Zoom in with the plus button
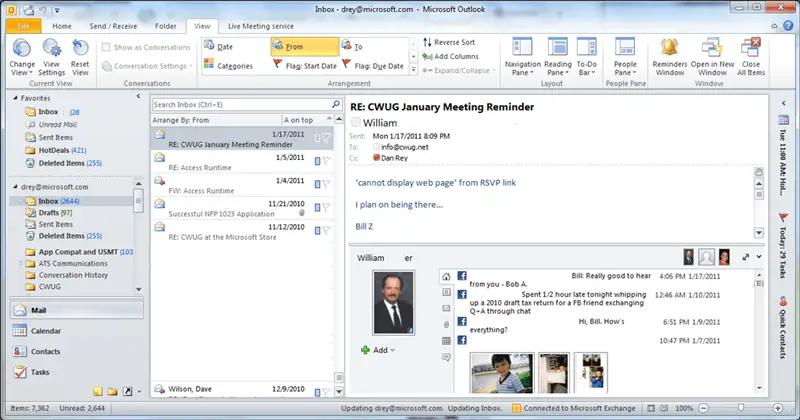The height and width of the screenshot is (420, 800). pos(778,408)
